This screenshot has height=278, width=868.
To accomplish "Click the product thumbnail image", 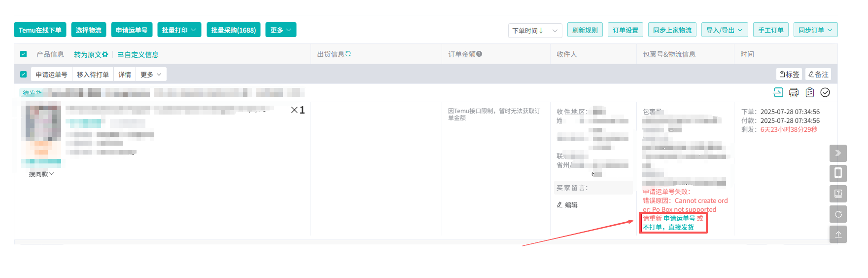I will (41, 122).
